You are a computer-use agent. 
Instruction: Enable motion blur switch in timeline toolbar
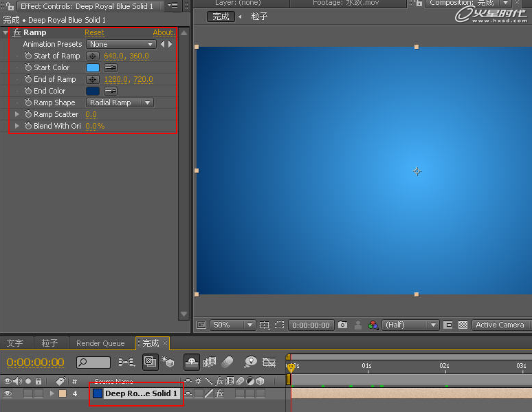pyautogui.click(x=228, y=362)
